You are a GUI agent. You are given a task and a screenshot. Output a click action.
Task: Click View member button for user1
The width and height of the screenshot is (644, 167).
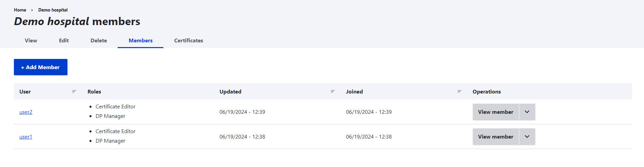click(496, 137)
